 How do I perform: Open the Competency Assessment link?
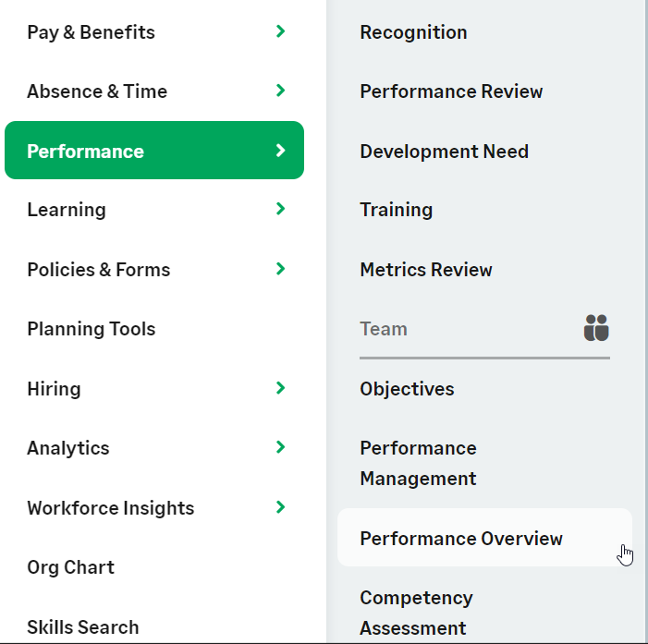416,613
